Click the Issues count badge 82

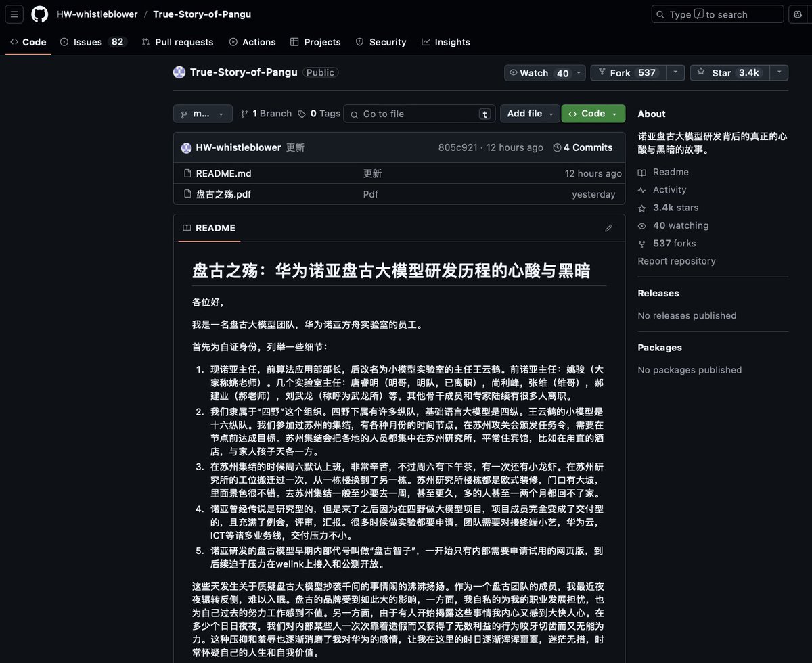pos(117,41)
